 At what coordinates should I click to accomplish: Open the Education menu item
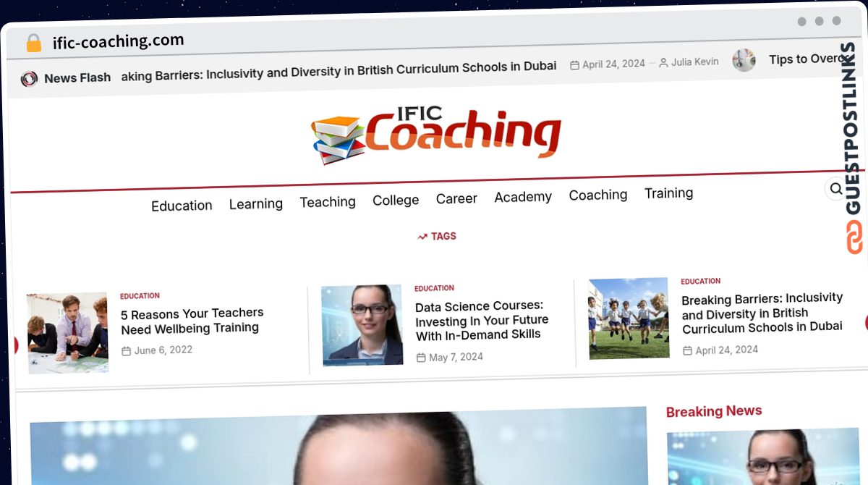click(x=182, y=206)
